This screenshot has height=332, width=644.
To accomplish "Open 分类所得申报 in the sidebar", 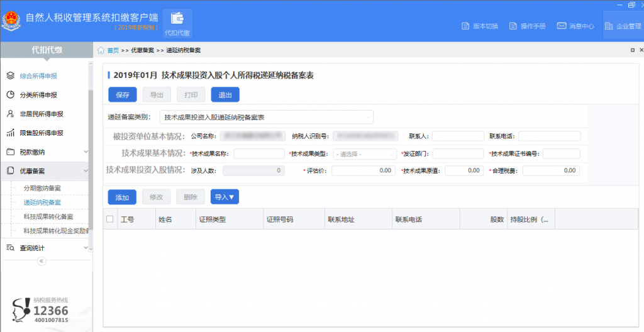I will point(38,95).
